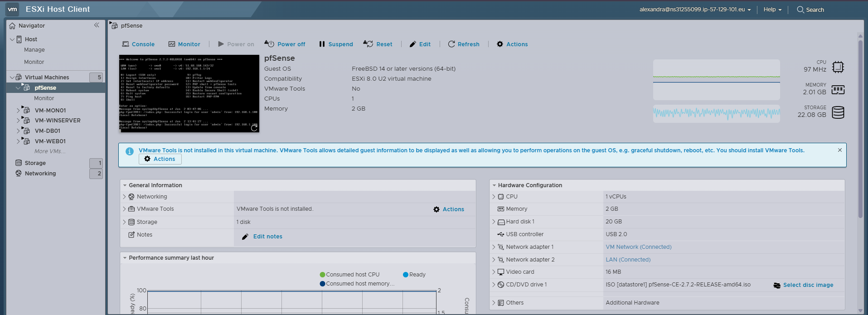Viewport: 868px width, 315px height.
Task: Click Edit notes
Action: [x=267, y=237]
